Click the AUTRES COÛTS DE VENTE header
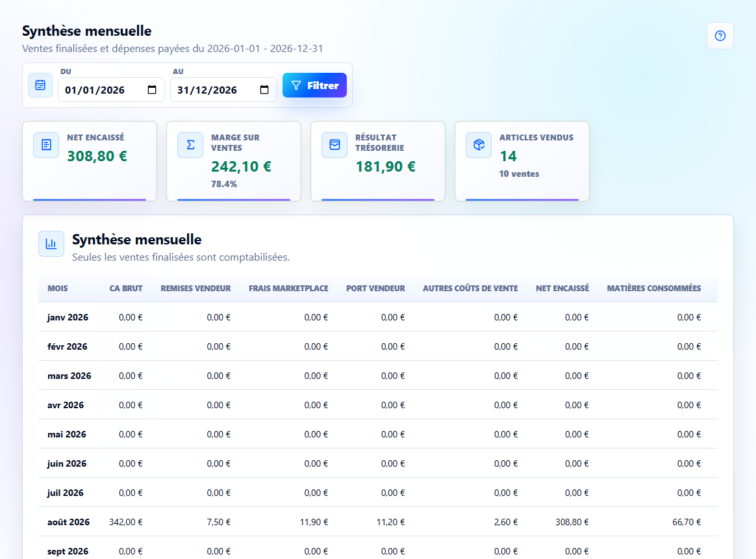Image resolution: width=756 pixels, height=559 pixels. point(471,288)
